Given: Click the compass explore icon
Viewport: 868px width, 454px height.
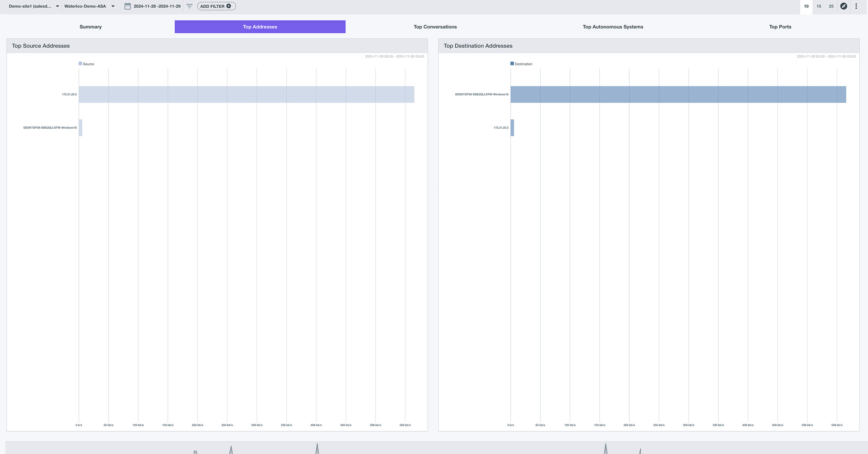Looking at the screenshot, I should (843, 6).
